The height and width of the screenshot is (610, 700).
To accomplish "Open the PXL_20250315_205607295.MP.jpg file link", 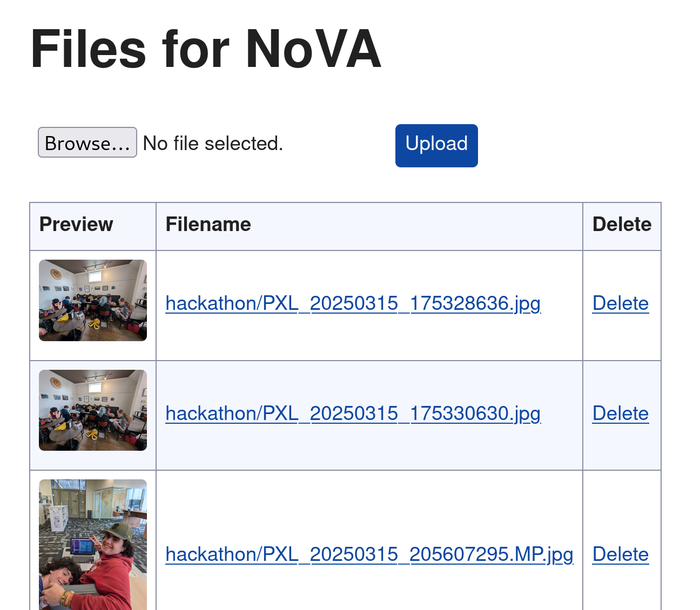I will [369, 554].
